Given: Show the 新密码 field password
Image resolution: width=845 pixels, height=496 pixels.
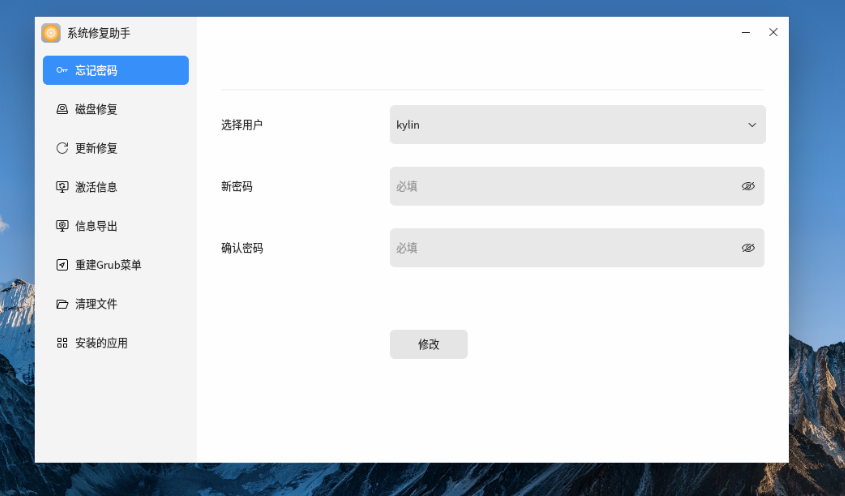Looking at the screenshot, I should tap(748, 186).
